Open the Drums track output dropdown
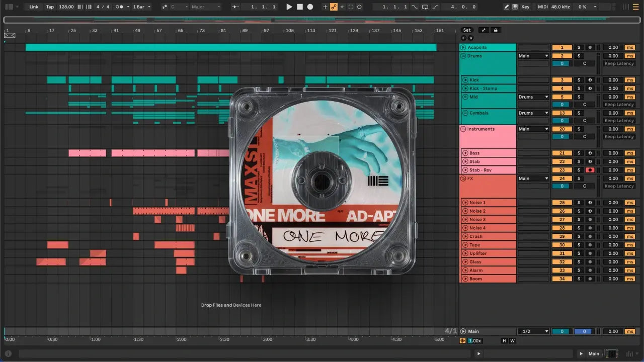The image size is (644, 362). tap(533, 56)
